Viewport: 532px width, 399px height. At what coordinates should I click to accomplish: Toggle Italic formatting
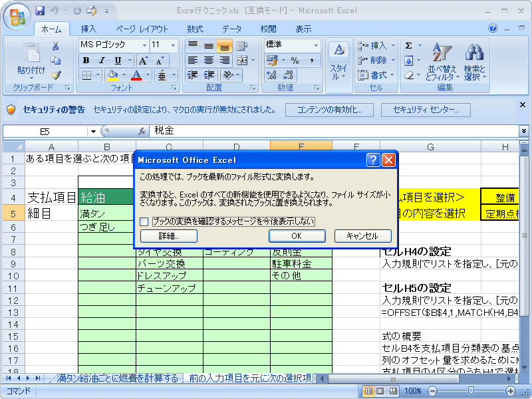(x=102, y=61)
